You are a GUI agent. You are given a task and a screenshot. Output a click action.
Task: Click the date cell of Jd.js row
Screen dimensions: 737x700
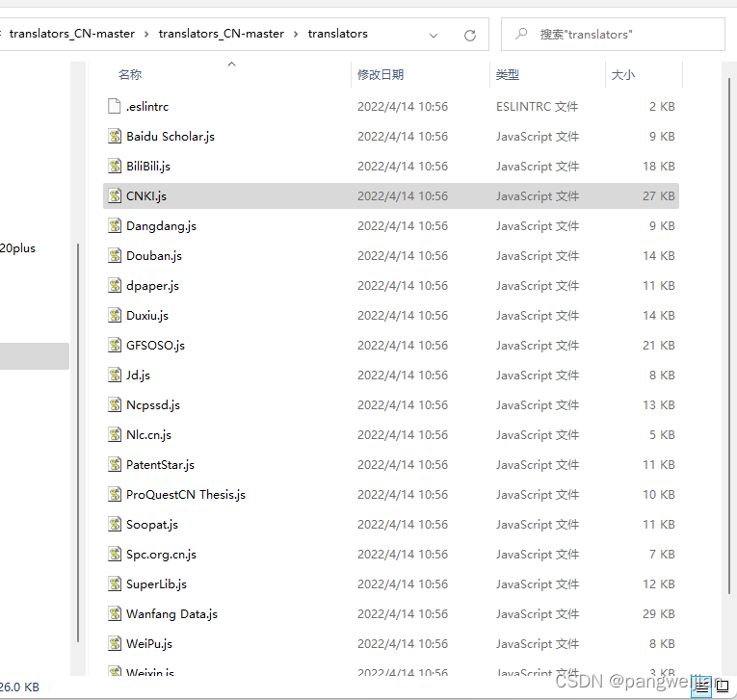coord(403,375)
